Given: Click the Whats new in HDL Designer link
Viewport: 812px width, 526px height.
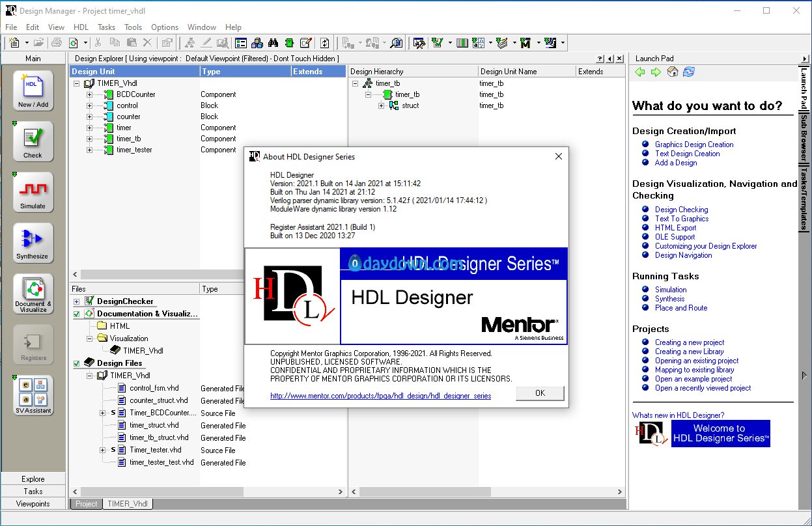Looking at the screenshot, I should (x=678, y=415).
